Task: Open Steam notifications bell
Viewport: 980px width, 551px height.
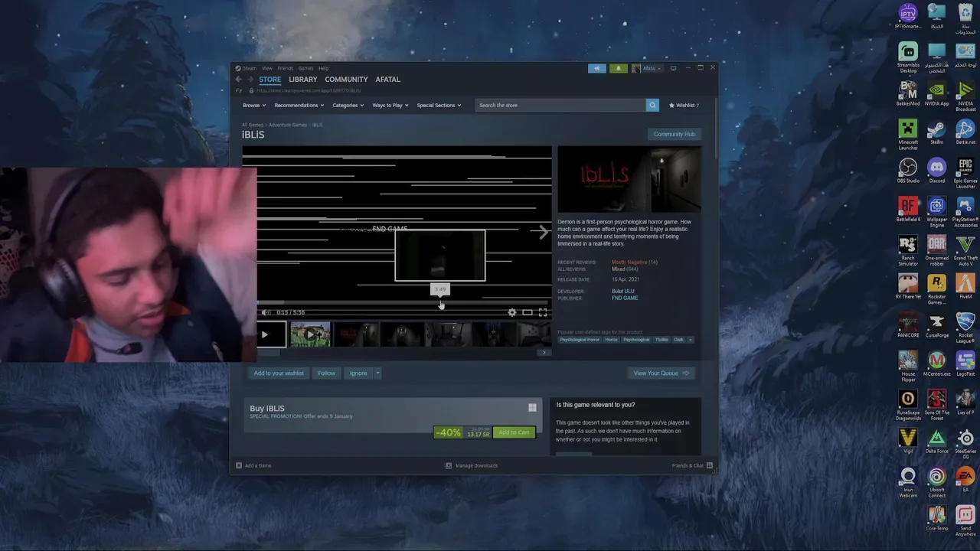Action: (x=619, y=68)
